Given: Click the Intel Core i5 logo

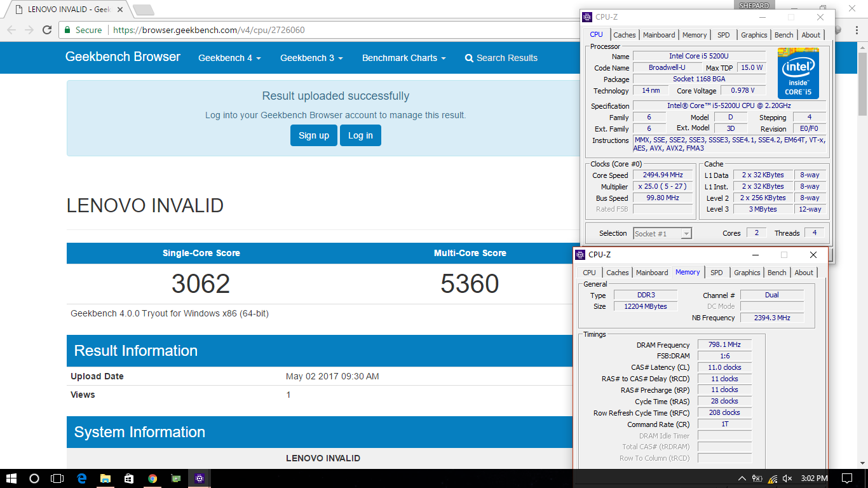Looking at the screenshot, I should click(798, 74).
